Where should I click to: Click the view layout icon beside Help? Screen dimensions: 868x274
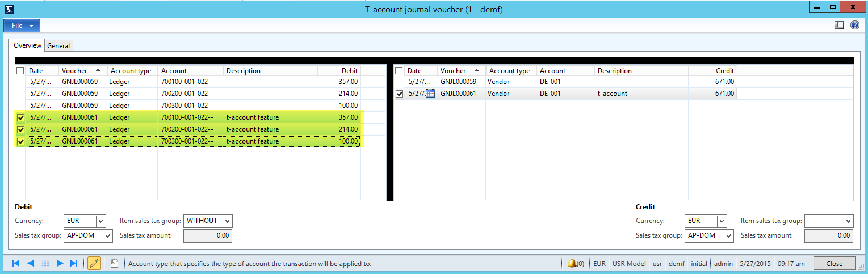(839, 25)
